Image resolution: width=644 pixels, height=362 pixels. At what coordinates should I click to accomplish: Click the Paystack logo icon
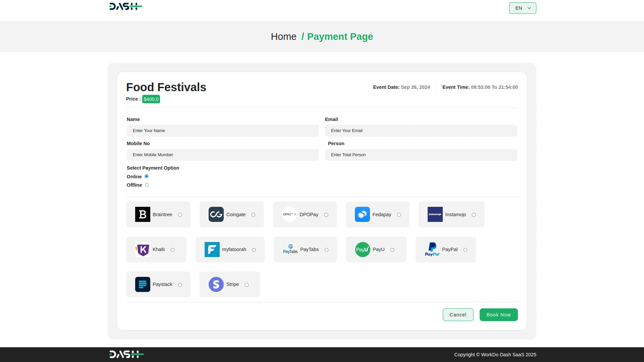coord(143,285)
